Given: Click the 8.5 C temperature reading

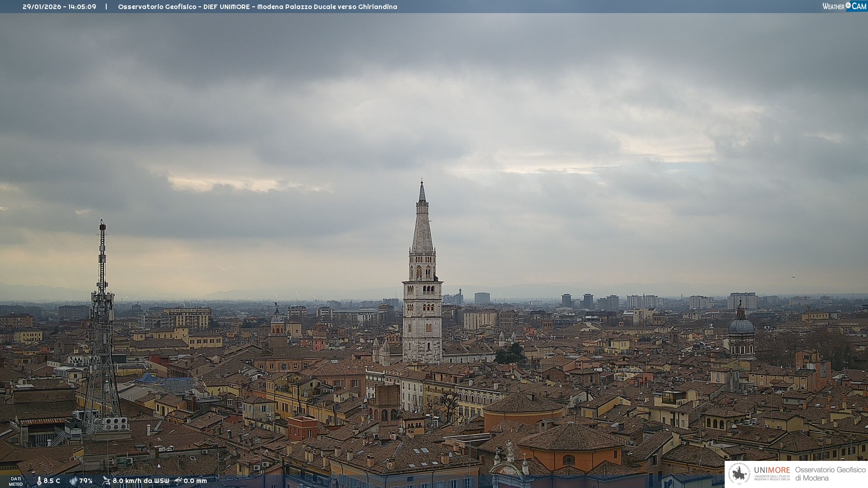Looking at the screenshot, I should pos(52,481).
